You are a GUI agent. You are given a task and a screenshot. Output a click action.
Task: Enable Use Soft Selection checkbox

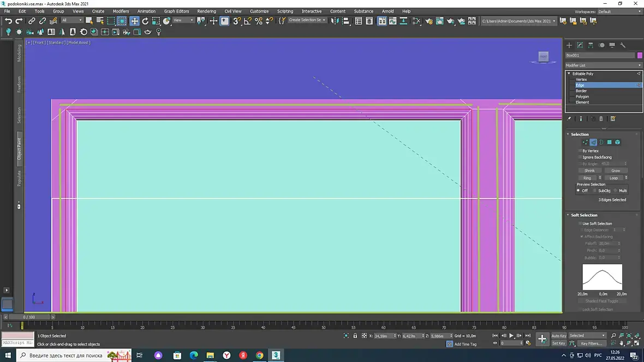tap(580, 224)
